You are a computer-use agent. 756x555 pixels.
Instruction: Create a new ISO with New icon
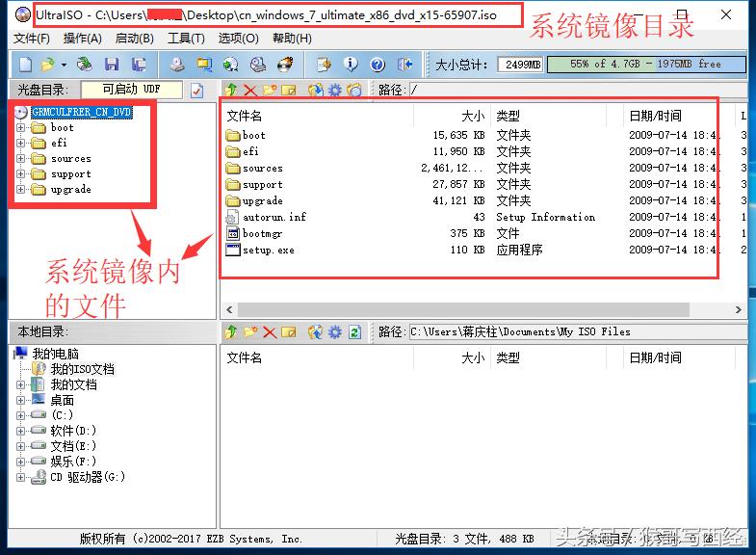[x=26, y=65]
